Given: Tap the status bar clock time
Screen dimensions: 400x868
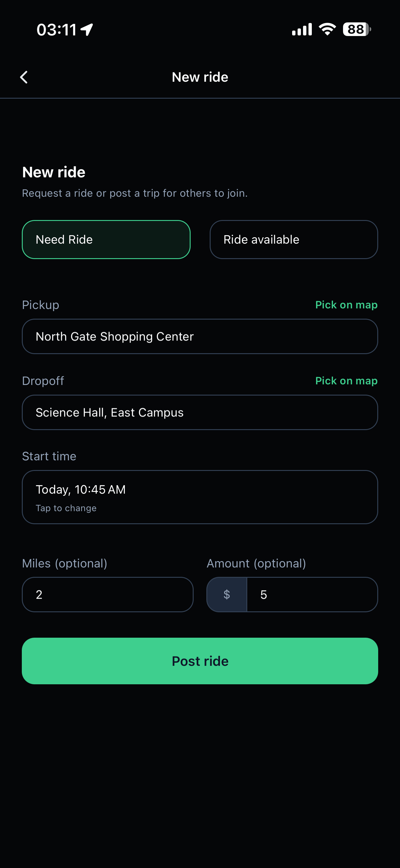Looking at the screenshot, I should pos(56,30).
